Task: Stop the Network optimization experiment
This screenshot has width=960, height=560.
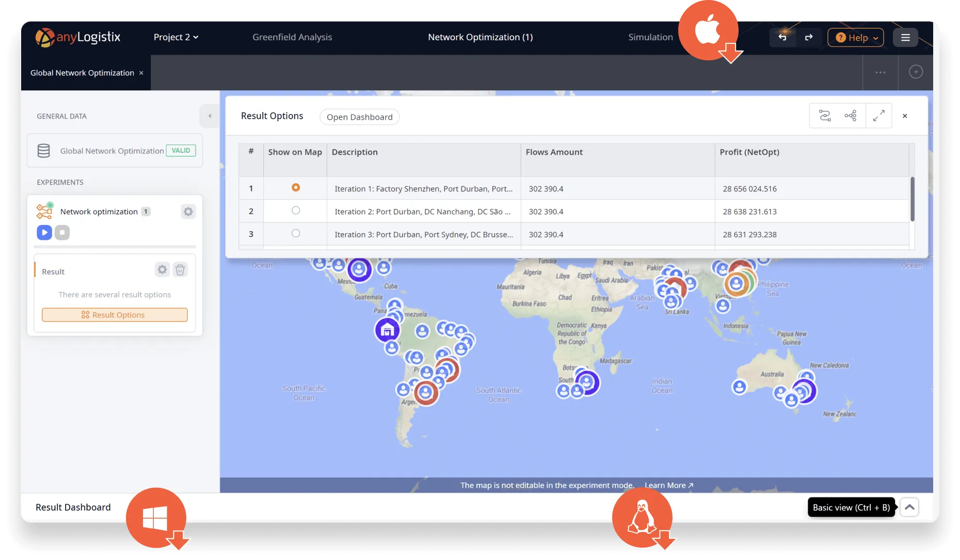Action: (62, 232)
